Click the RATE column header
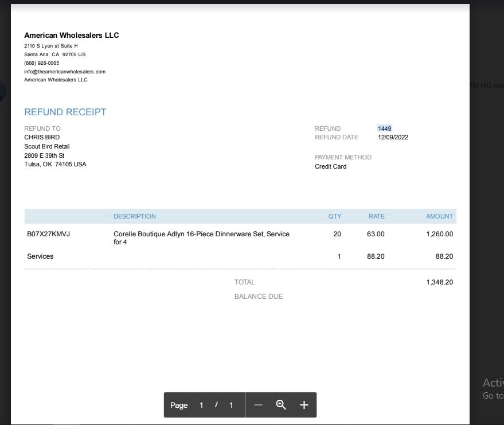This screenshot has height=425, width=504. pyautogui.click(x=376, y=216)
